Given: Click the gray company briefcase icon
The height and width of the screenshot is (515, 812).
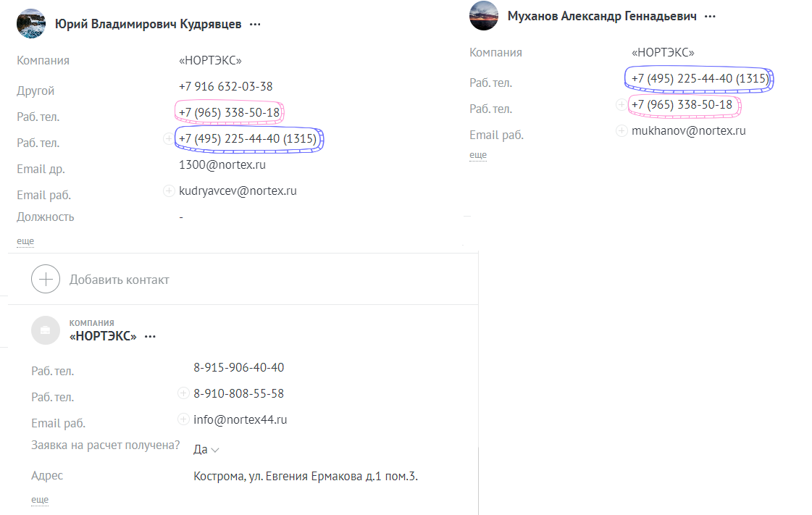Looking at the screenshot, I should click(46, 330).
